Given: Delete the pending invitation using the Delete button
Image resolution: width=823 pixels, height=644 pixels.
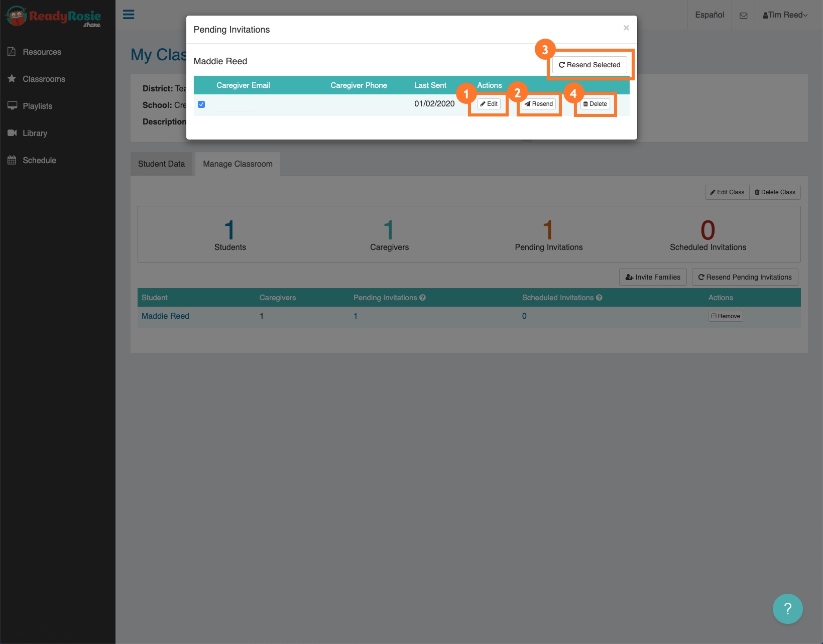Looking at the screenshot, I should 595,103.
